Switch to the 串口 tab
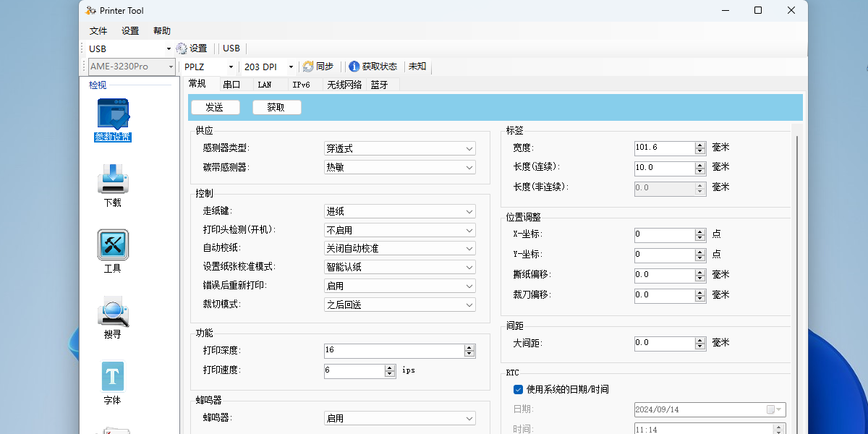Image resolution: width=868 pixels, height=434 pixels. (231, 85)
